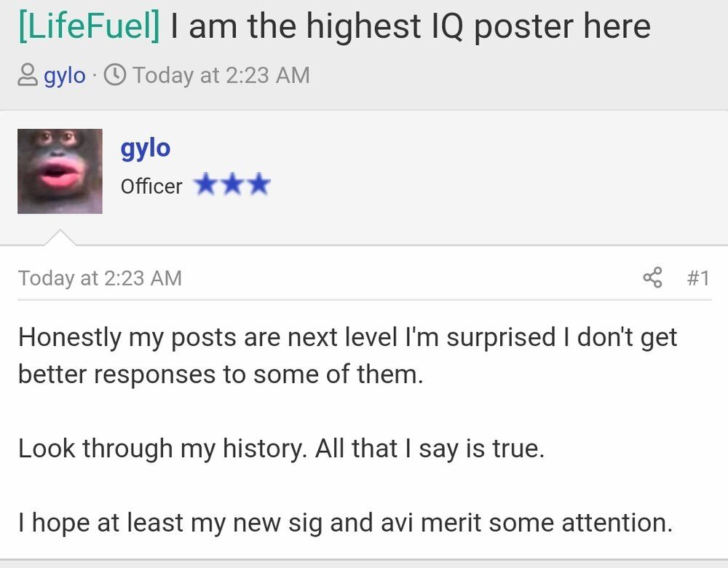Click the line starting Honestly my posts
Viewport: 728px width, 568px height.
coord(348,338)
